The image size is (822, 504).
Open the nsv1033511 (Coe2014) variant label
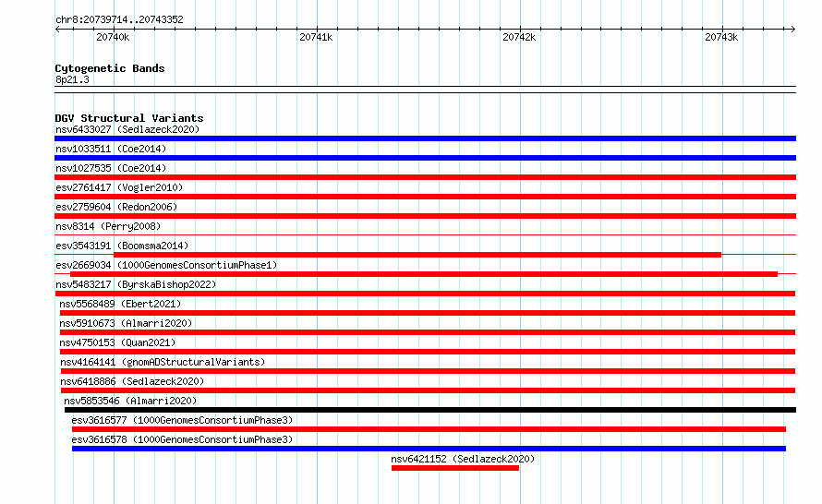(111, 149)
